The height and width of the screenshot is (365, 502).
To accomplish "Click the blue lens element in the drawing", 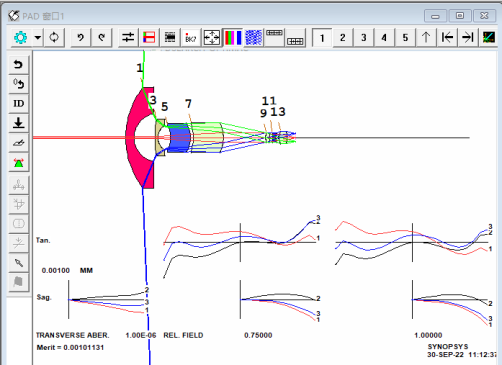I will pyautogui.click(x=179, y=138).
